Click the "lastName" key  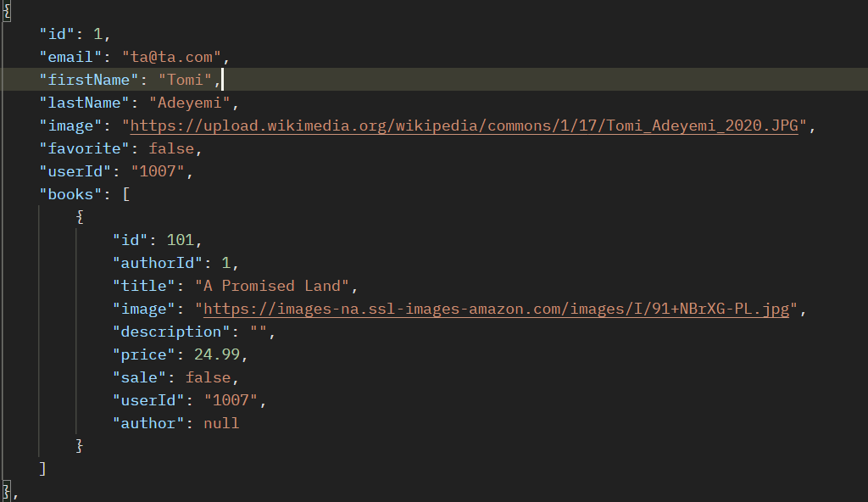coord(84,103)
